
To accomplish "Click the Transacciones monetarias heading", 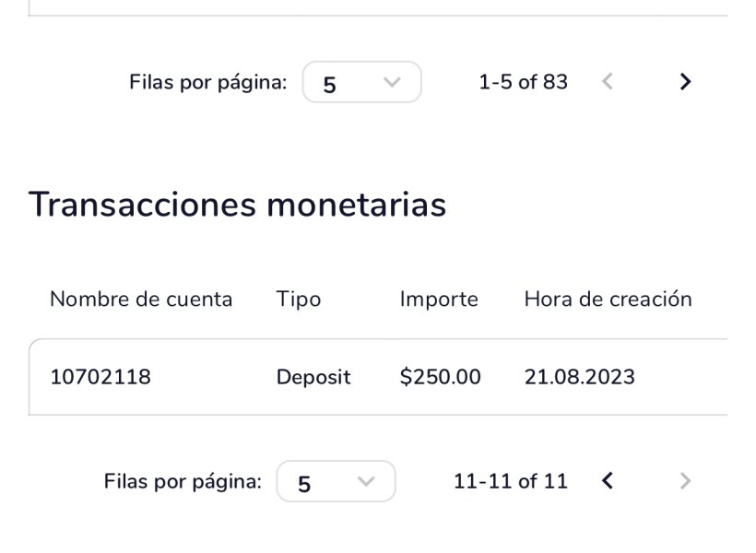I will 237,205.
